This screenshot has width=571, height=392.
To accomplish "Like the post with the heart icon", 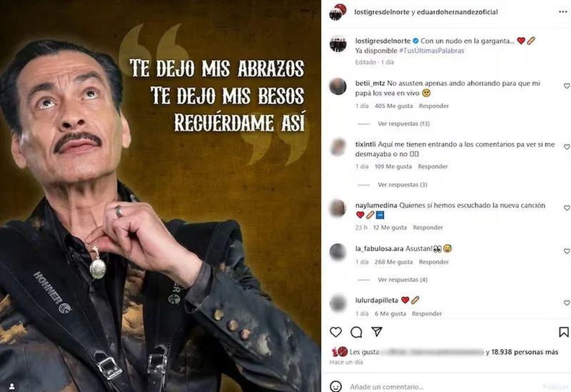I will pos(335,332).
